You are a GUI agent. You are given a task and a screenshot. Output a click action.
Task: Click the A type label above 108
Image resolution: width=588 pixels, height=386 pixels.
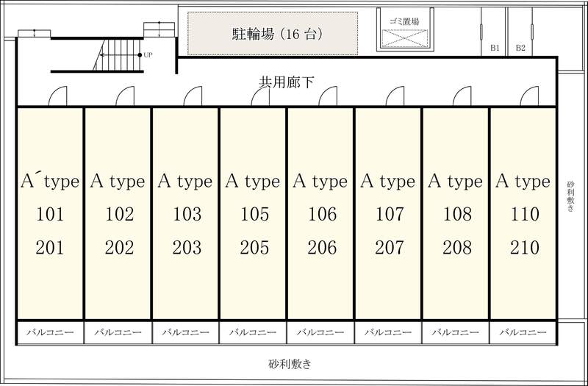tap(455, 182)
